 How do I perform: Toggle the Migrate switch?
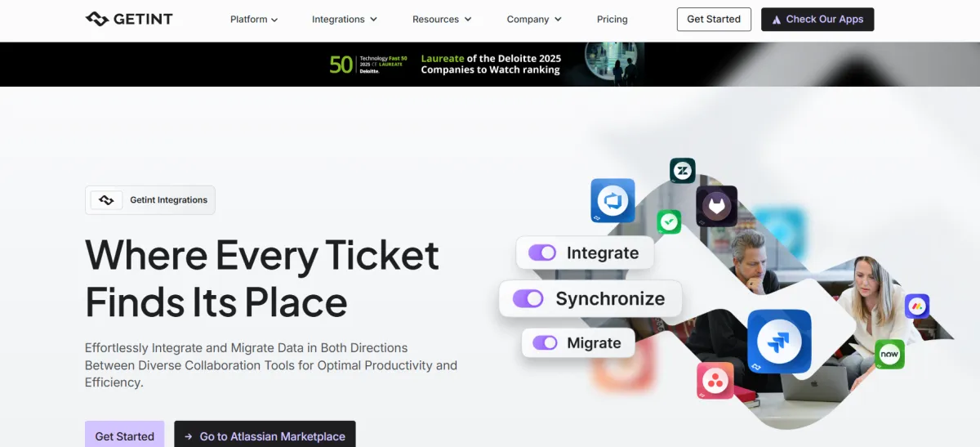[x=545, y=343]
